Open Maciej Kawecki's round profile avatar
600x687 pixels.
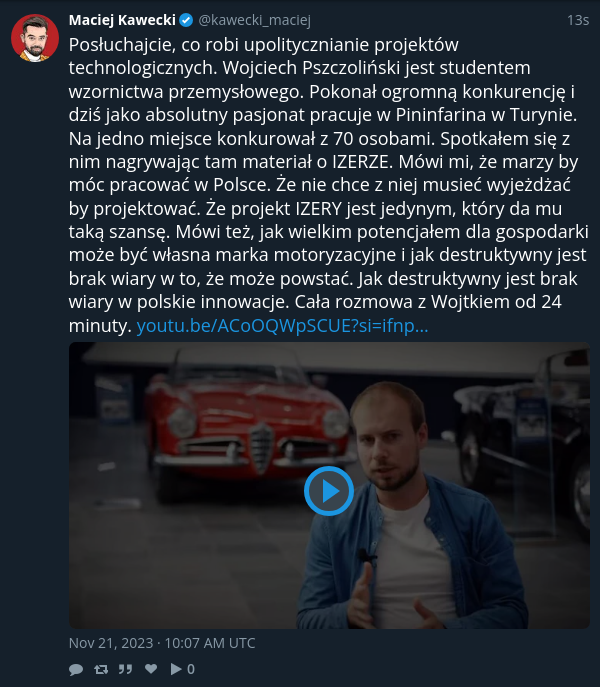coord(35,38)
